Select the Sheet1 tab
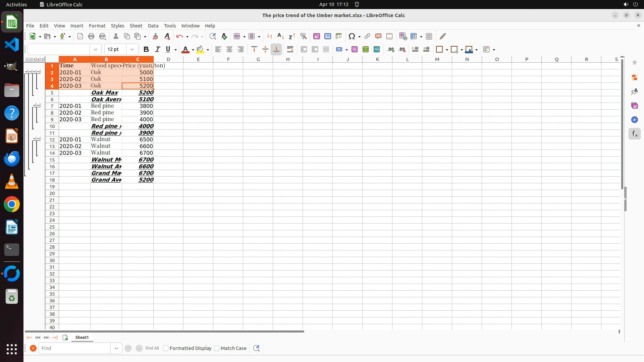644x362 pixels. pos(82,338)
